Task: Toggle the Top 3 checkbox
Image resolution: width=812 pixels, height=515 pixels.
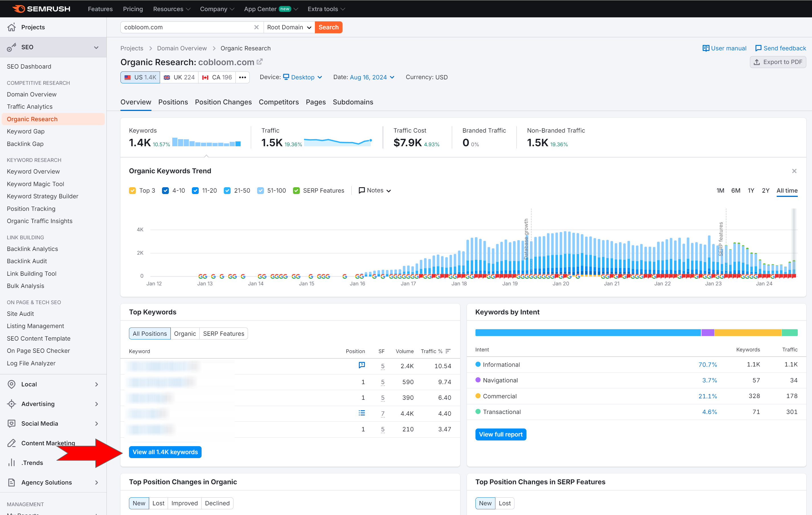Action: [132, 191]
